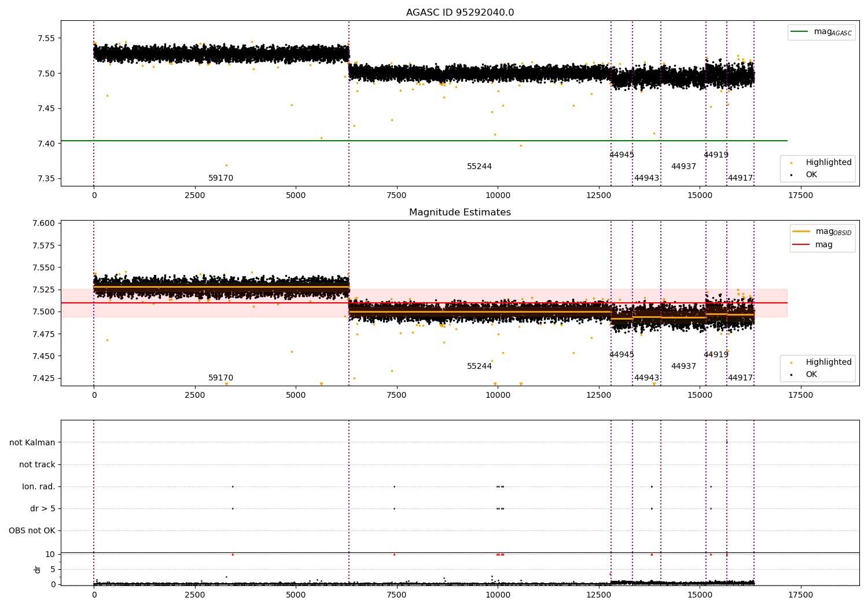Click the 7.55 y-axis tick label
The image size is (868, 608).
coord(46,38)
